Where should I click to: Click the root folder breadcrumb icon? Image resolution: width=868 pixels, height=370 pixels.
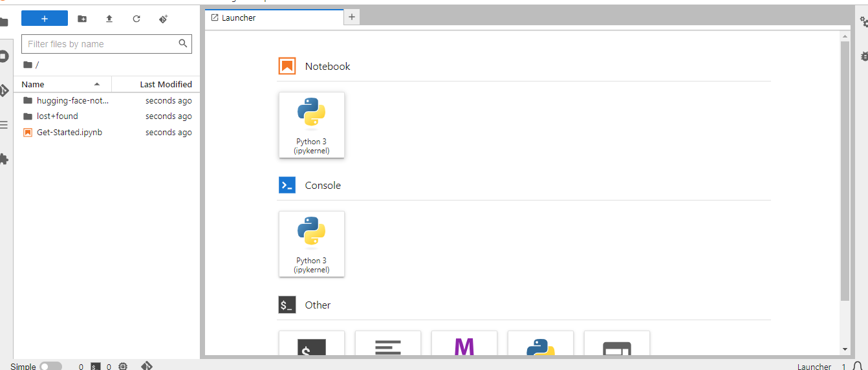(x=27, y=65)
